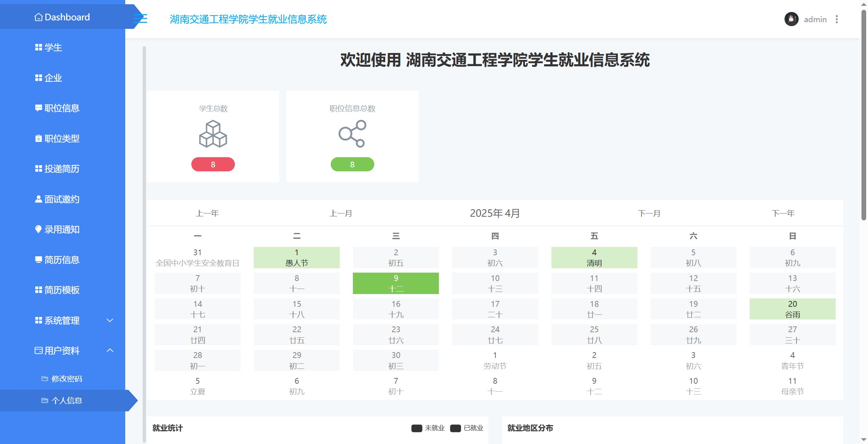Screen dimensions: 868x444
Task: Go to 下一月 in calendar
Action: [649, 213]
